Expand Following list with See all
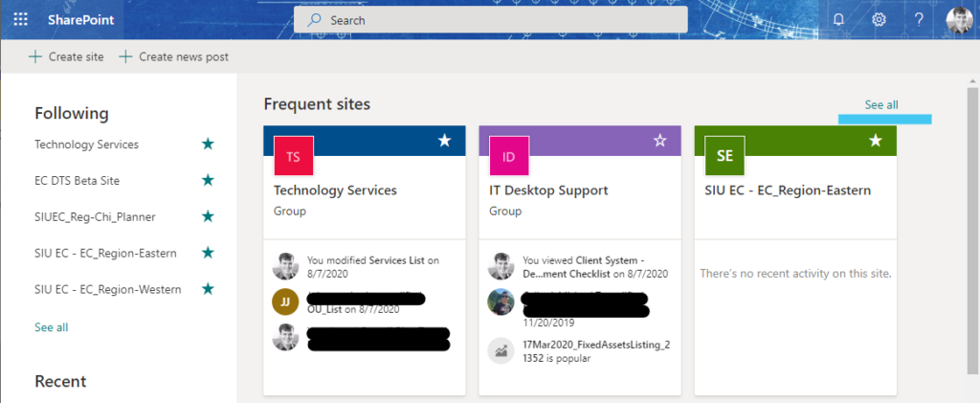The width and height of the screenshot is (980, 403). [52, 327]
